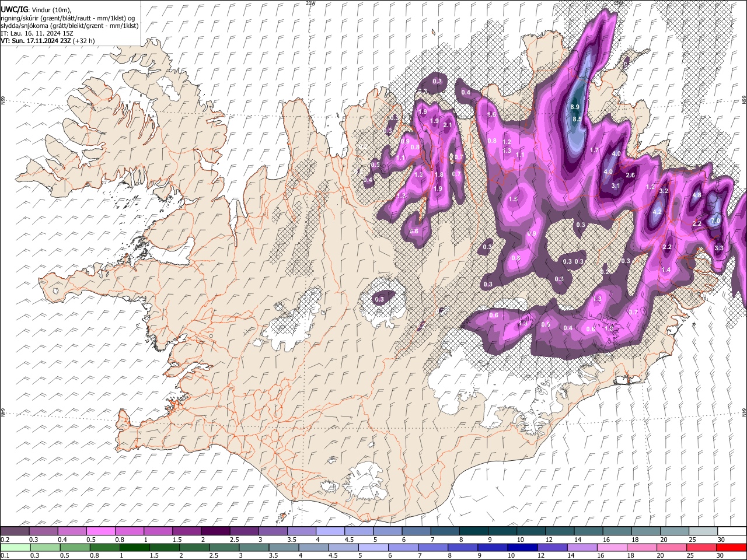The width and height of the screenshot is (747, 560).
Task: Select the bottom legend swatch labeled 0.1
Action: click(15, 547)
